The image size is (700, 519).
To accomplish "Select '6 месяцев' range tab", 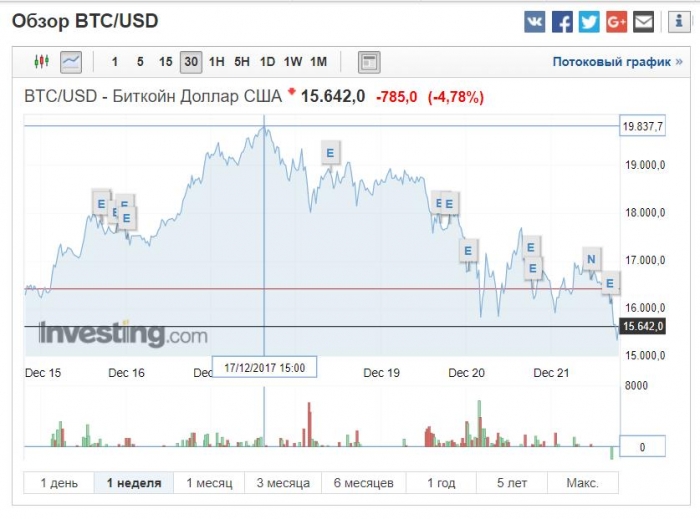I will pos(363,483).
